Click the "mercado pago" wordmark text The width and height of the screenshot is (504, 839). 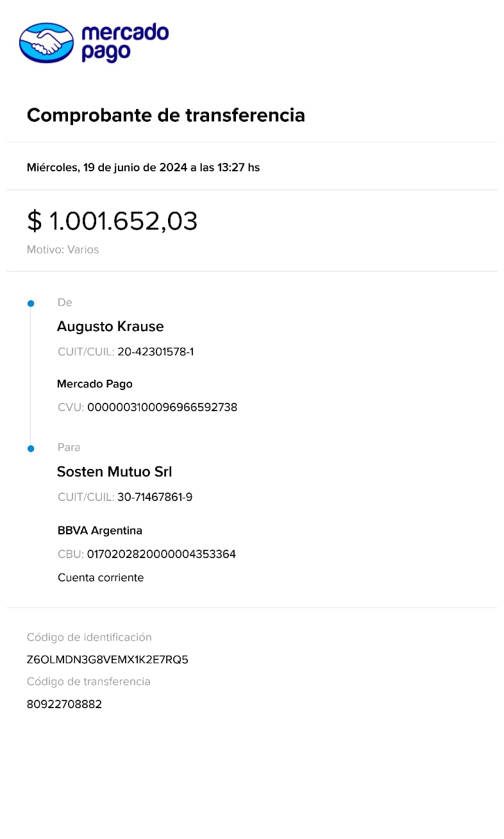click(x=124, y=42)
